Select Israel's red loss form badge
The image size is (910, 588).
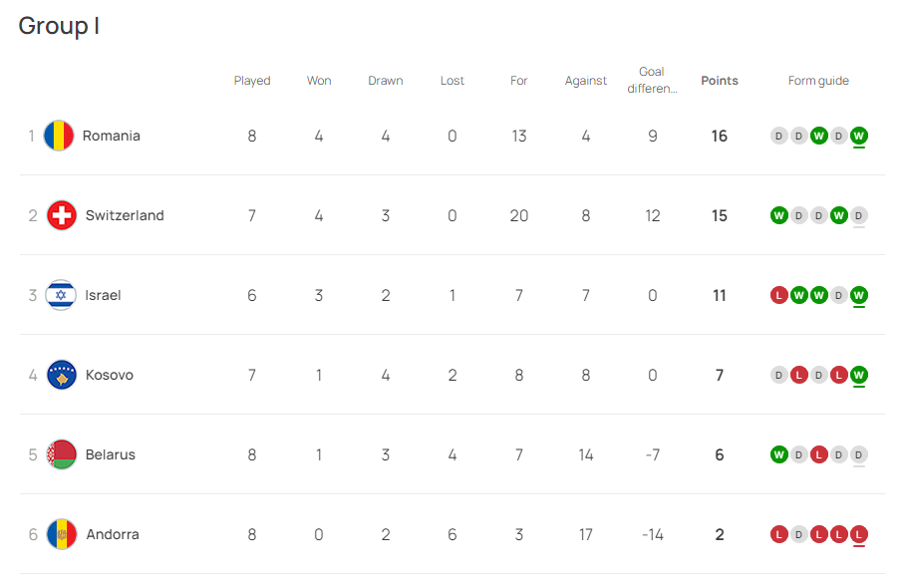tap(778, 295)
